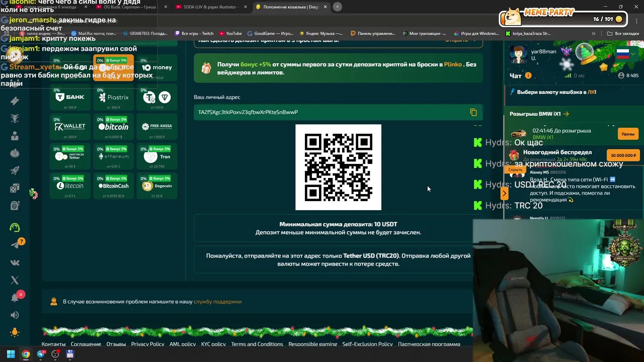Open the joystick sidebar icon
This screenshot has height=362, width=644.
[x=15, y=153]
